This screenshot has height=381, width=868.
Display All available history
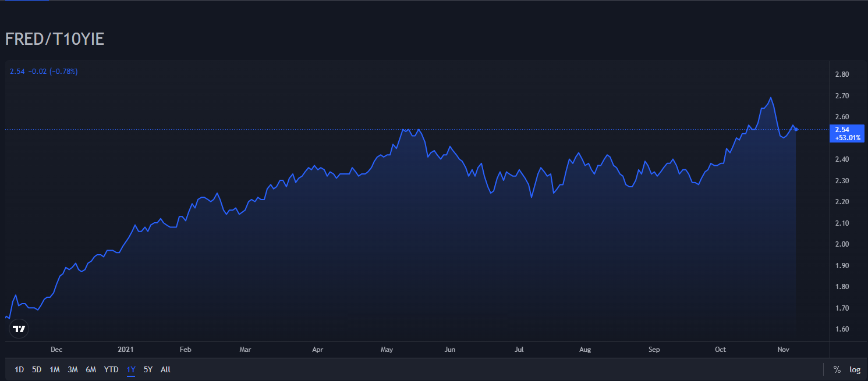165,369
